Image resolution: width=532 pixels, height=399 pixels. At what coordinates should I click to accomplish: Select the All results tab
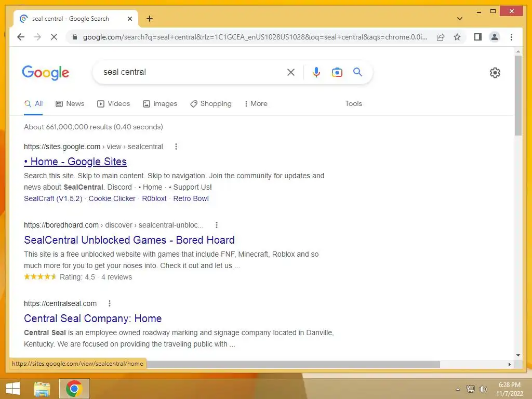pyautogui.click(x=33, y=104)
